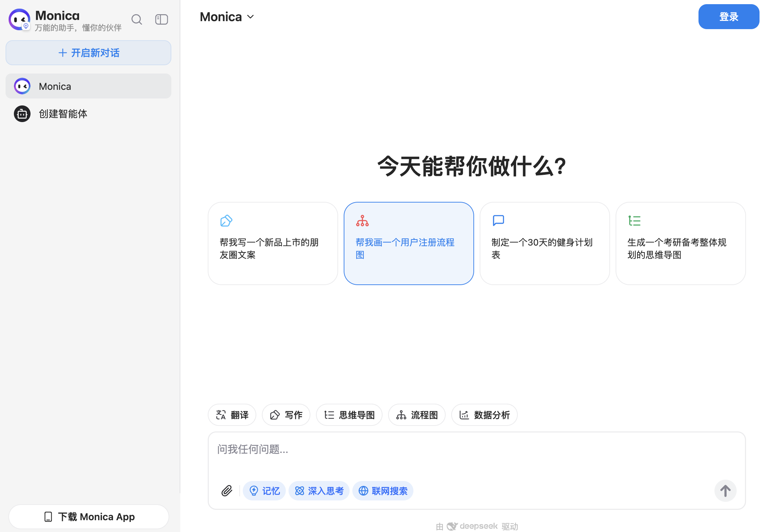Open search with the magnifier icon
Viewport: 763px width, 532px height.
[x=137, y=19]
